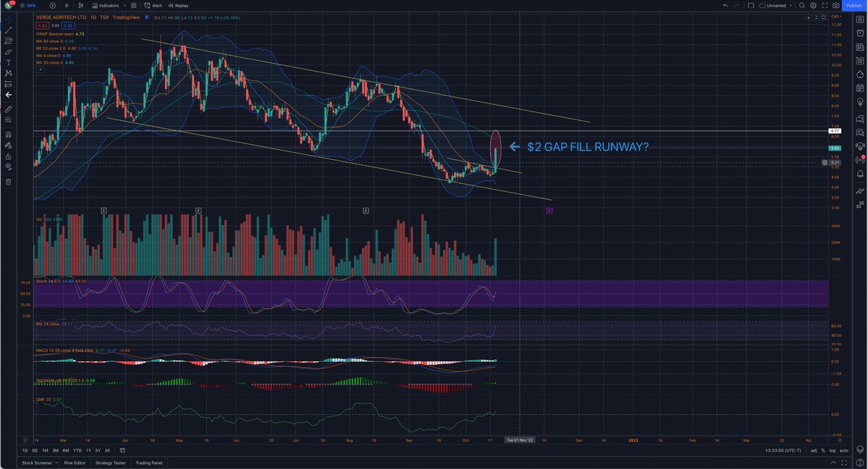Toggle magnet mode in left toolbar

pos(9,134)
